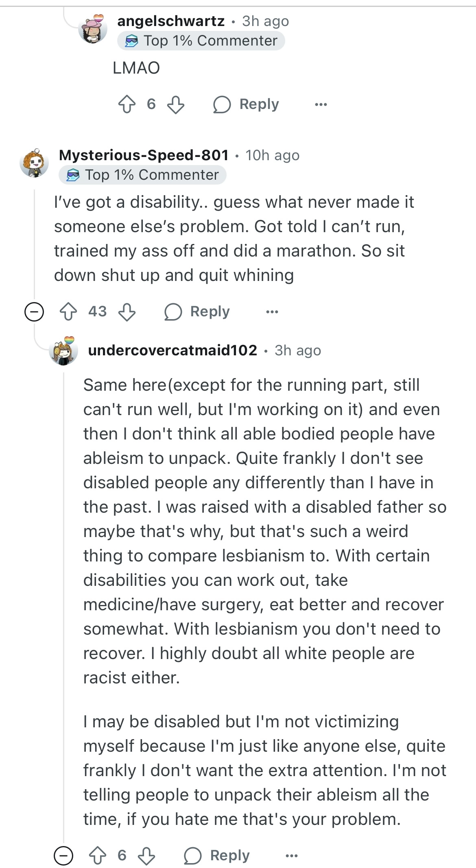Screen dimensions: 476x868
Task: Collapse undercovercatmaid102's comment thread
Action: pyautogui.click(x=63, y=856)
